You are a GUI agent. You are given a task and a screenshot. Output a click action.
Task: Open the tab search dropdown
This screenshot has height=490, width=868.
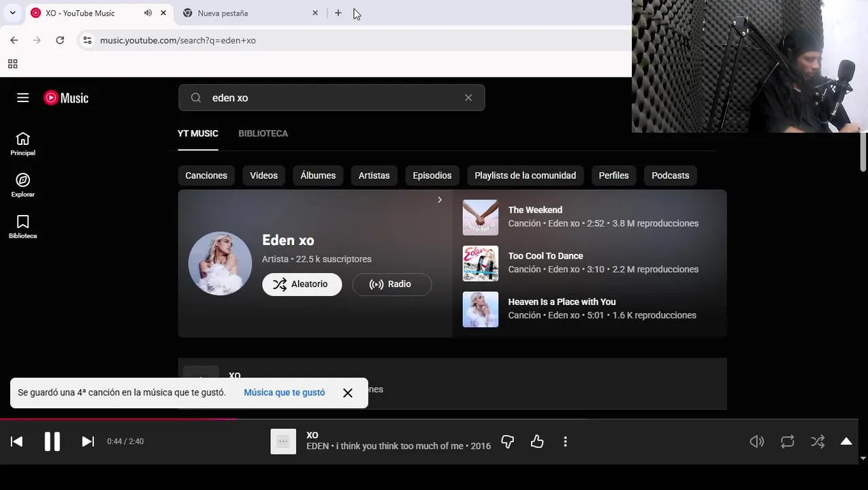click(x=12, y=13)
